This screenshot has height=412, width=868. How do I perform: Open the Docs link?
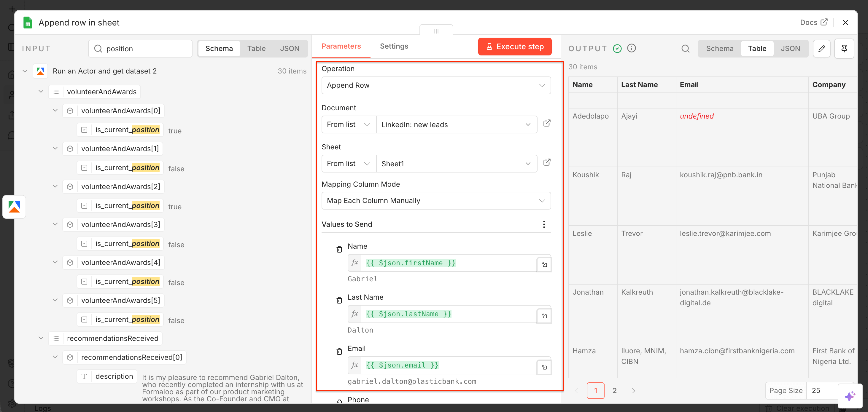click(x=813, y=22)
